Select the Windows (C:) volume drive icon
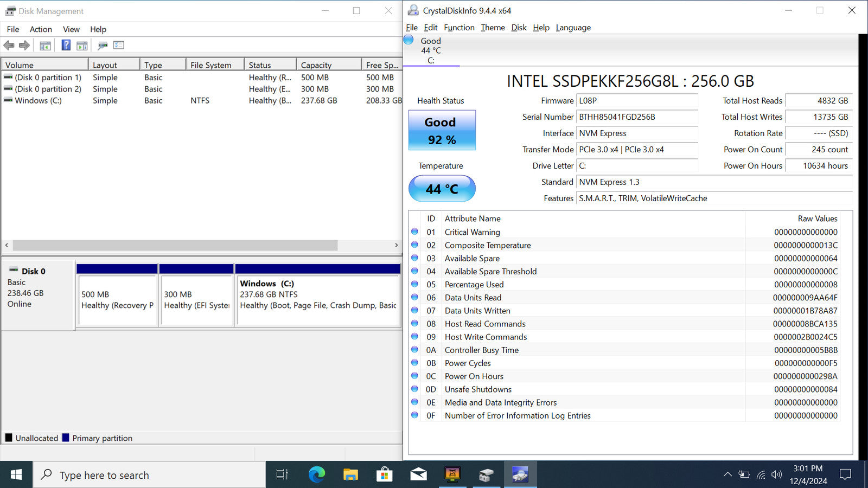 pos(8,100)
